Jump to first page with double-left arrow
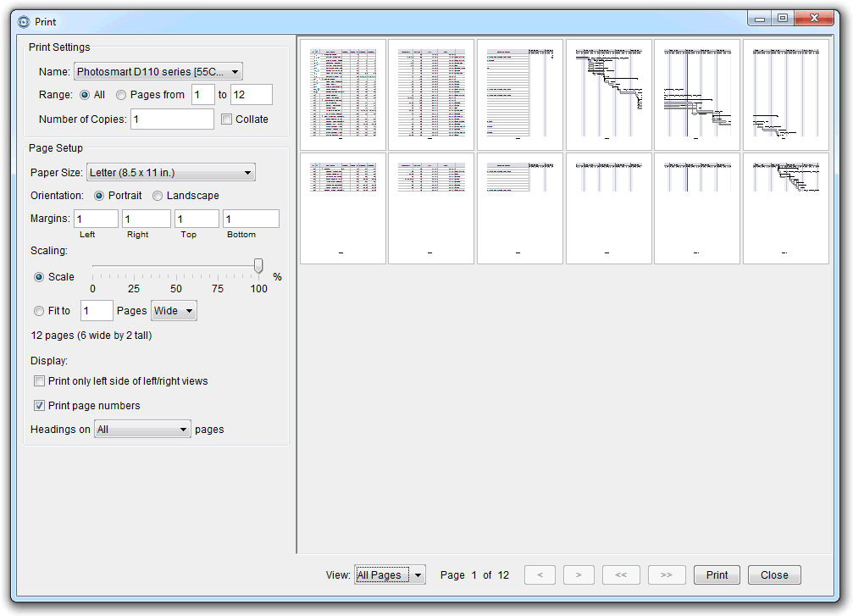The width and height of the screenshot is (853, 616). tap(621, 575)
